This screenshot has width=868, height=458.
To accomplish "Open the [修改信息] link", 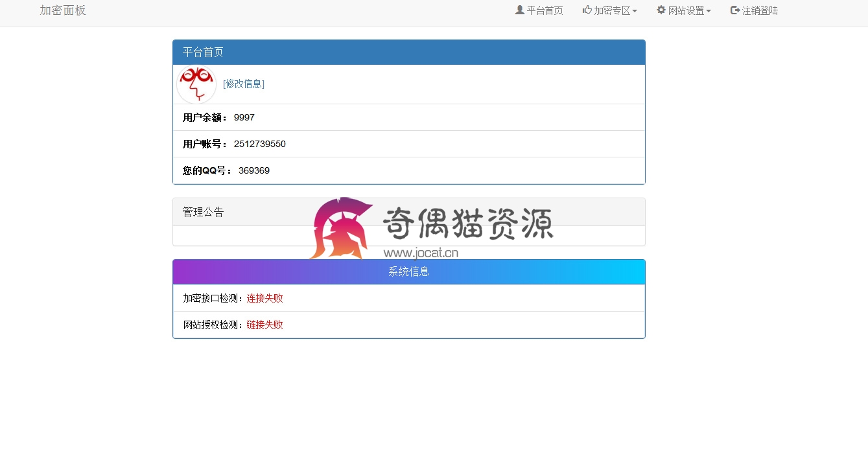I will [x=244, y=84].
